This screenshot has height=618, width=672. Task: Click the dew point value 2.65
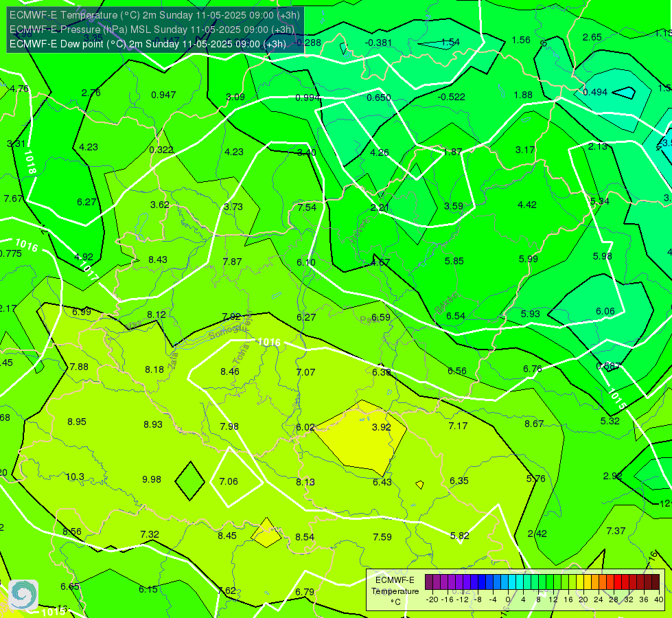tap(592, 37)
